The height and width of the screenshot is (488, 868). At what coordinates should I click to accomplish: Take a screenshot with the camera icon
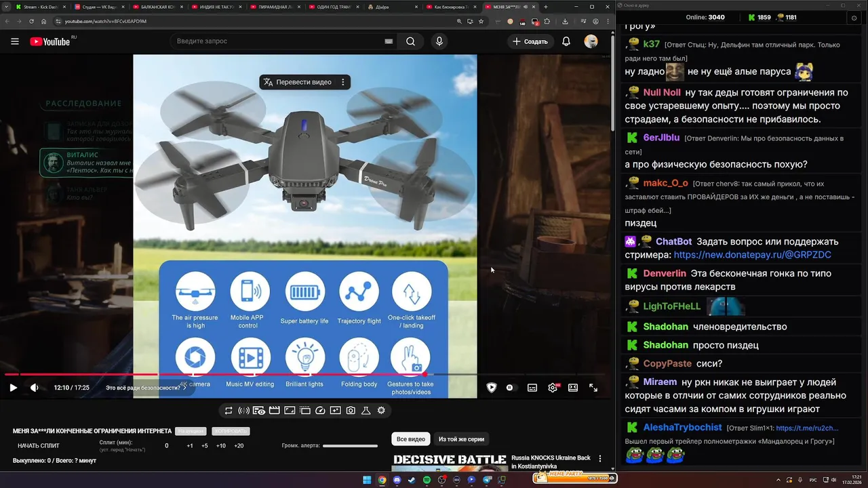(351, 410)
